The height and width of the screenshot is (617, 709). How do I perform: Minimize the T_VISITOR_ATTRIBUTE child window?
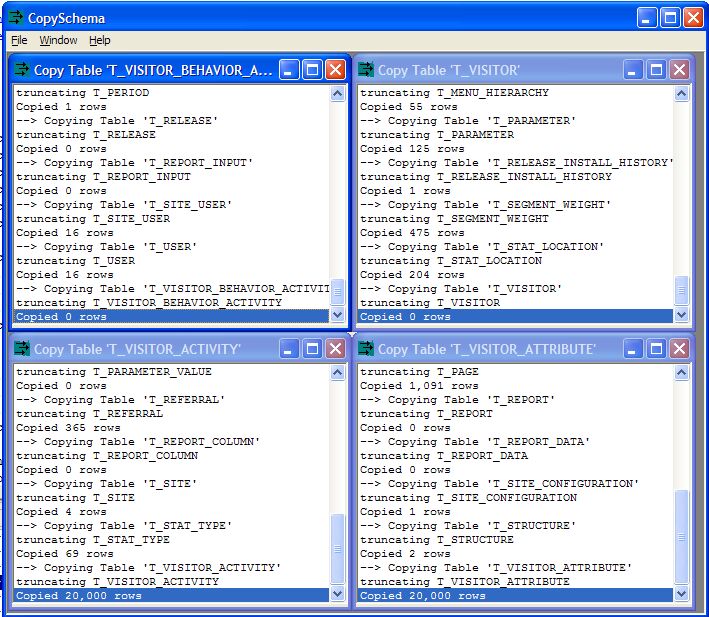tap(633, 349)
